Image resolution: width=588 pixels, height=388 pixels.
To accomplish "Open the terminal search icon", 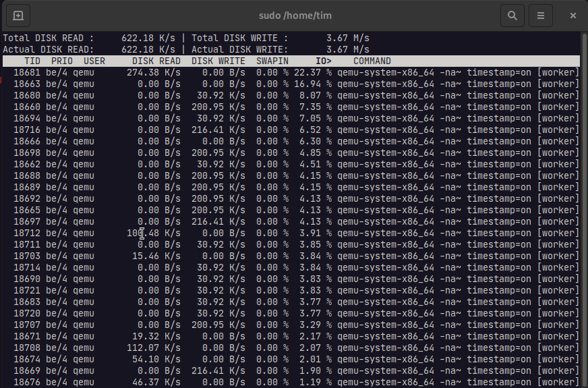I will 512,16.
